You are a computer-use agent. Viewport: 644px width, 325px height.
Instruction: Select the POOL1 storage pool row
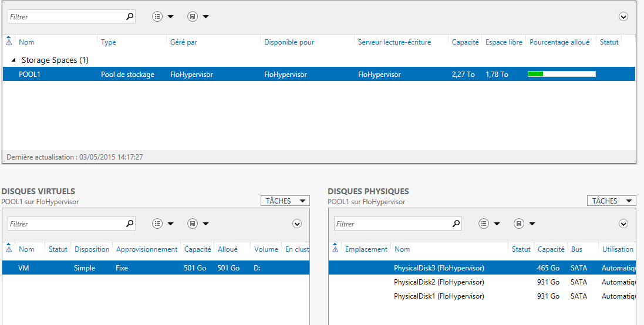319,75
